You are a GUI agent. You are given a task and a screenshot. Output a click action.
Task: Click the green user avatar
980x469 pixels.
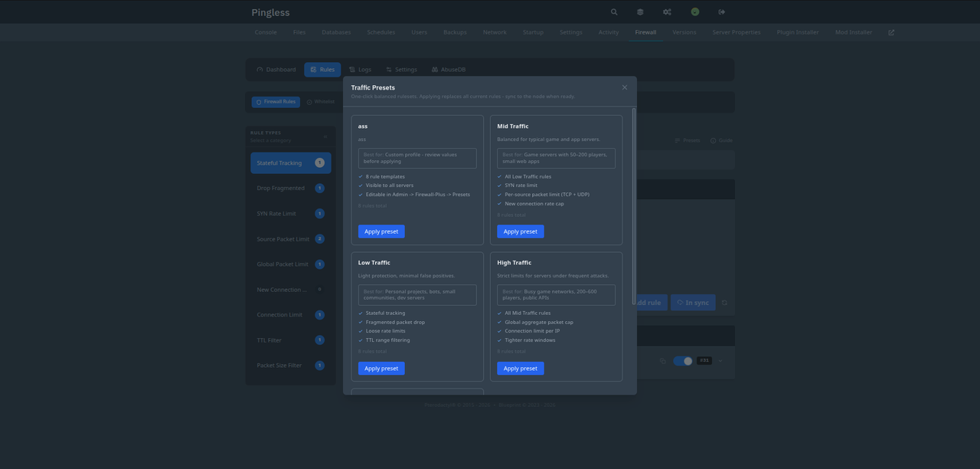pos(695,12)
